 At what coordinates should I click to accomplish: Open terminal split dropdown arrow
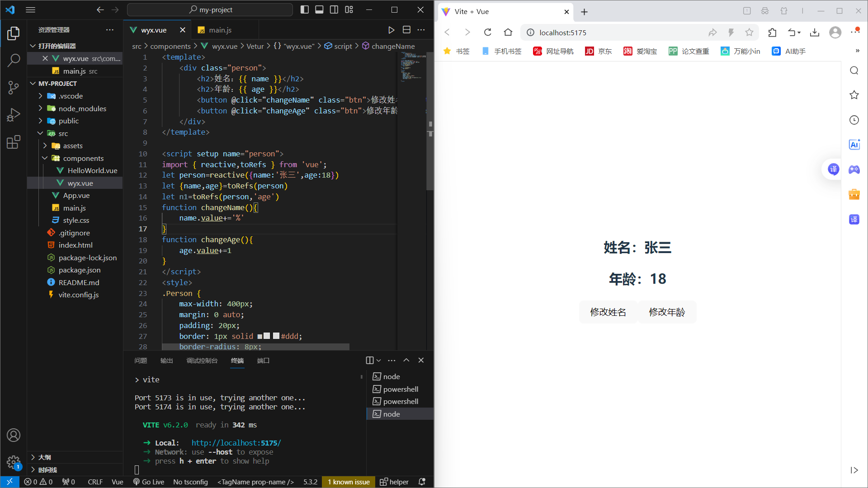379,360
